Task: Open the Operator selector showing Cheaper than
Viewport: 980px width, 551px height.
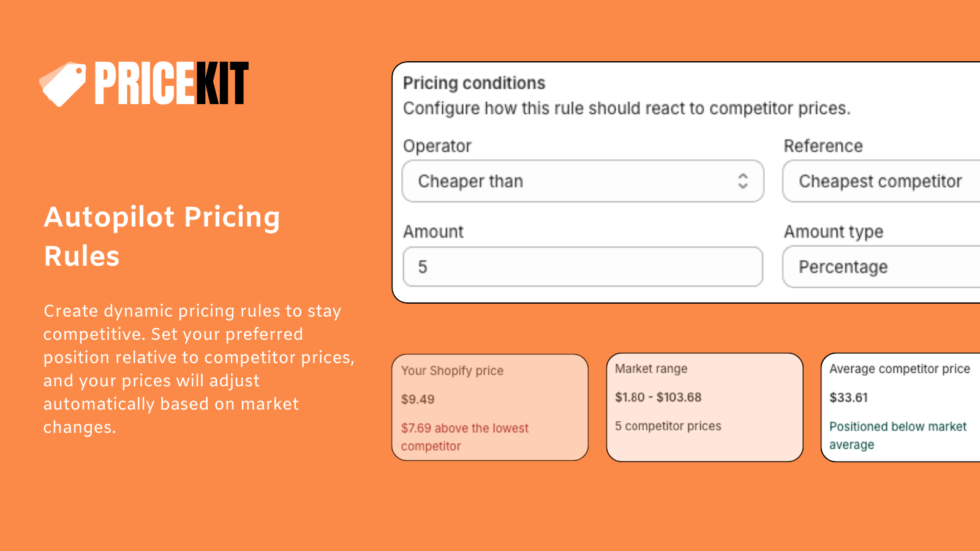Action: 582,181
